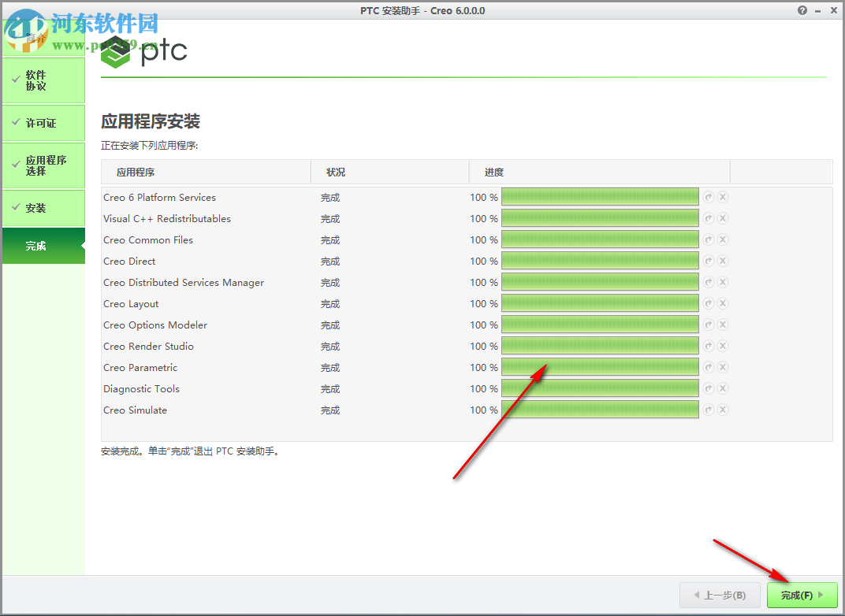Cancel the Creo Layout installation
The width and height of the screenshot is (845, 616).
(723, 303)
